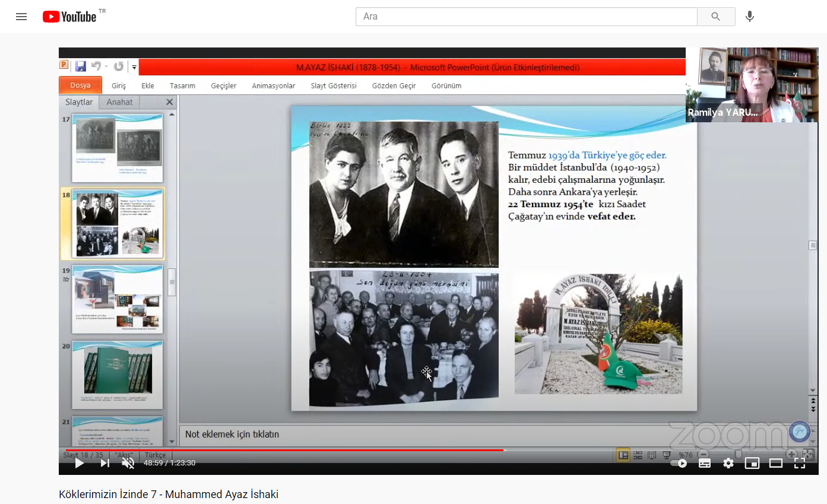Zoom in with the plus button
The height and width of the screenshot is (504, 827).
791,455
